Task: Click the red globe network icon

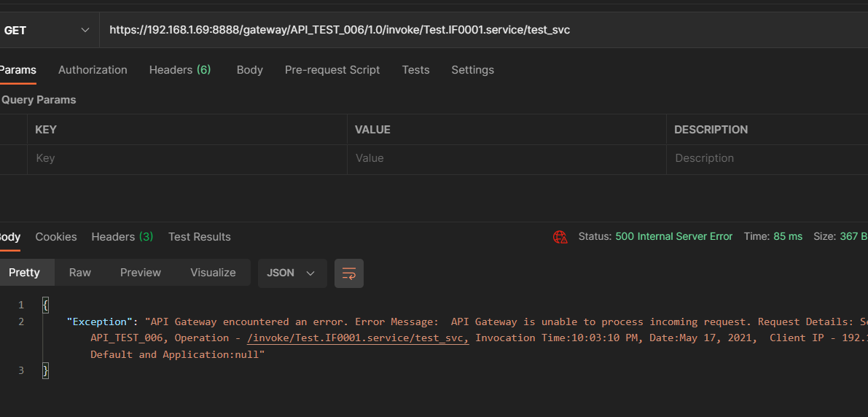Action: 560,237
